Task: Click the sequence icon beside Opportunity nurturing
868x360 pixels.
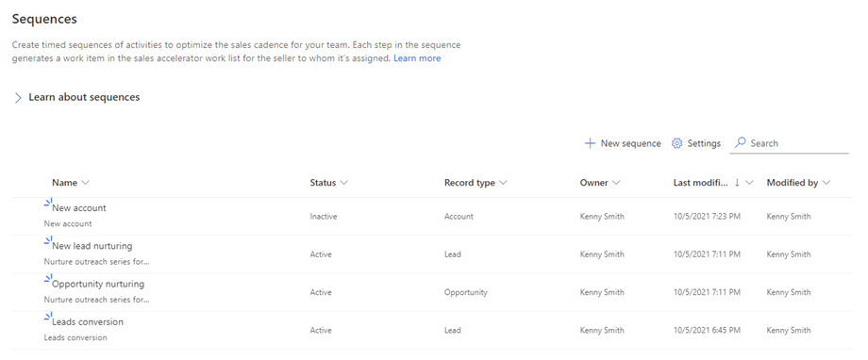Action: coord(47,279)
